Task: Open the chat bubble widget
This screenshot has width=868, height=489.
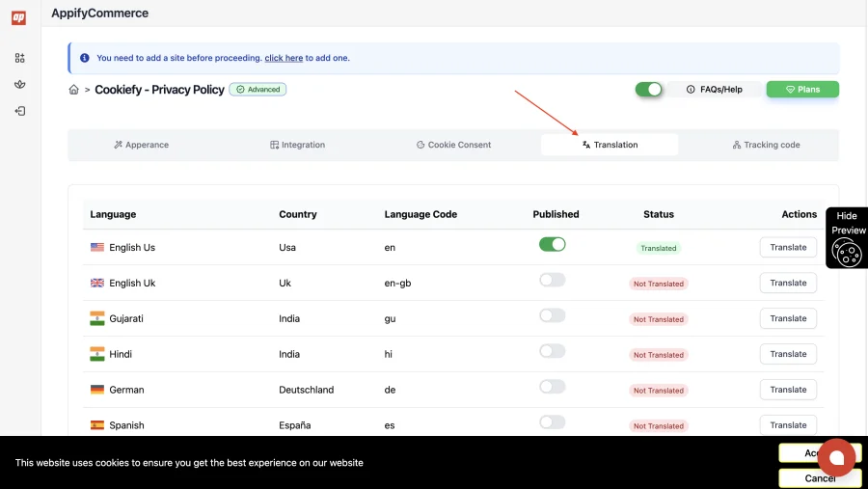Action: [x=836, y=457]
